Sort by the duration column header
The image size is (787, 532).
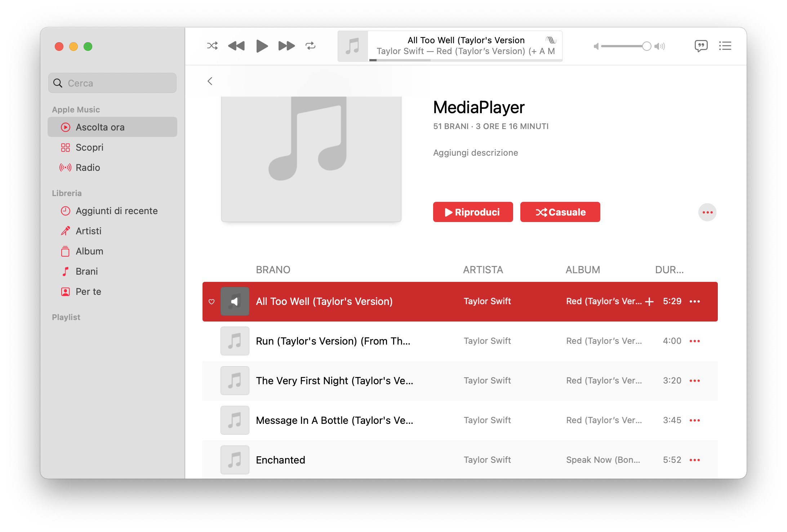pos(669,270)
